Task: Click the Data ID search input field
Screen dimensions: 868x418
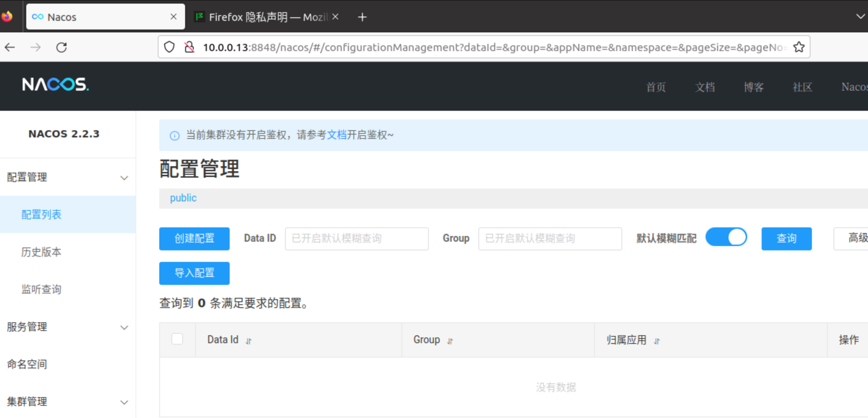Action: pyautogui.click(x=357, y=238)
